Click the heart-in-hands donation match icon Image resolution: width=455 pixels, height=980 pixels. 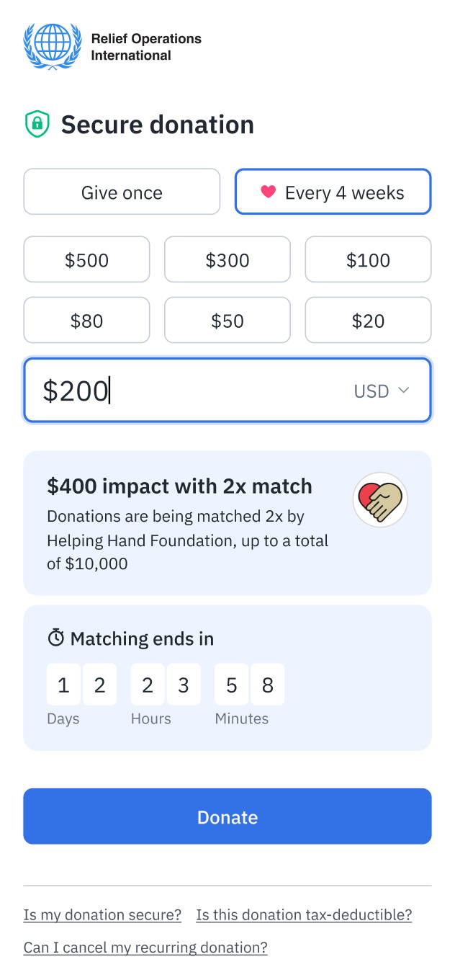click(379, 499)
